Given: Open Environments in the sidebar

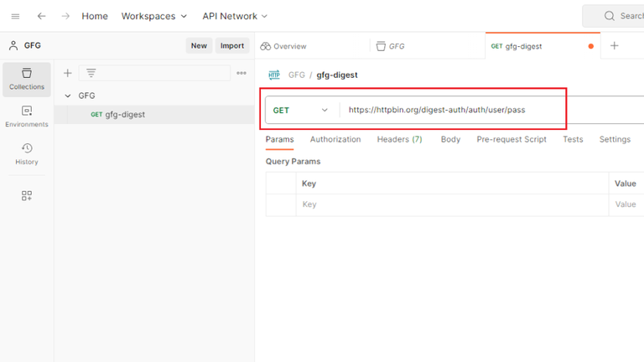Looking at the screenshot, I should tap(27, 116).
